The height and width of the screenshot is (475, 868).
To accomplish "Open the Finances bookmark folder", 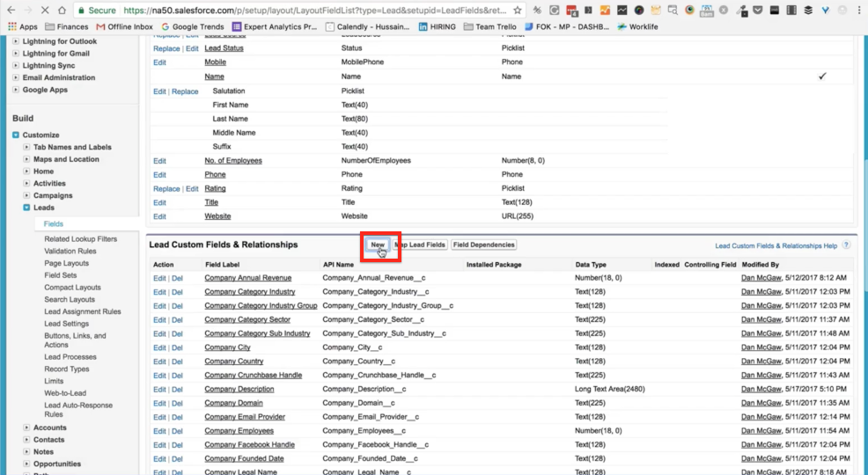I will 66,26.
